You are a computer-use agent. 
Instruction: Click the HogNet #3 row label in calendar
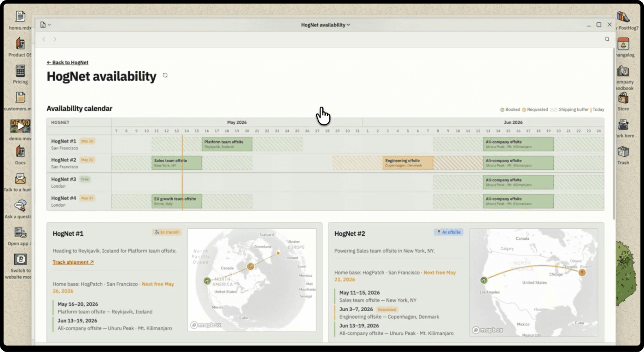click(x=64, y=179)
